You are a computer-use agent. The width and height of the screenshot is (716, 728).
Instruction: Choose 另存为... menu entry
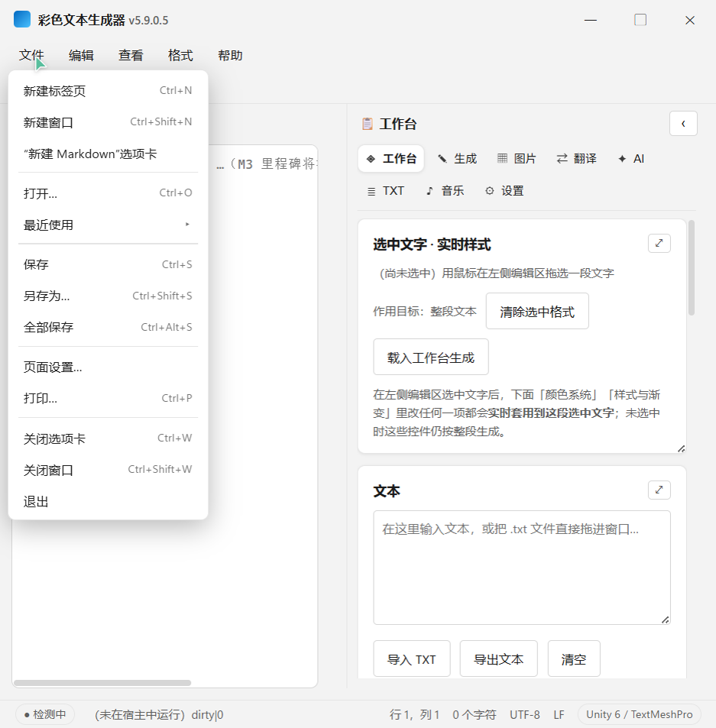point(108,296)
